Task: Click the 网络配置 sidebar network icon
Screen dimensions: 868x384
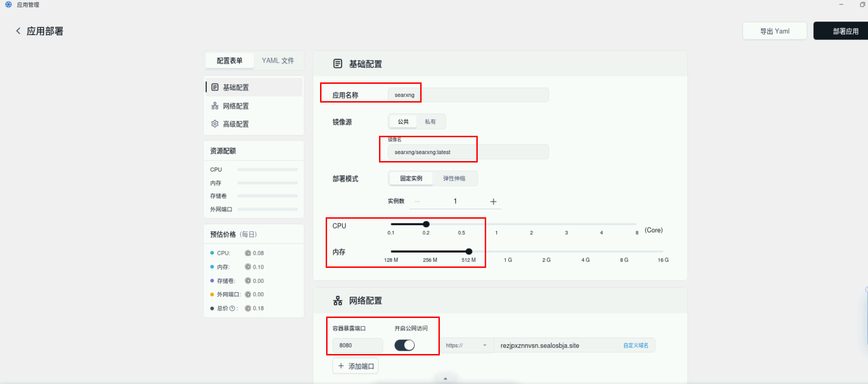Action: pos(215,106)
